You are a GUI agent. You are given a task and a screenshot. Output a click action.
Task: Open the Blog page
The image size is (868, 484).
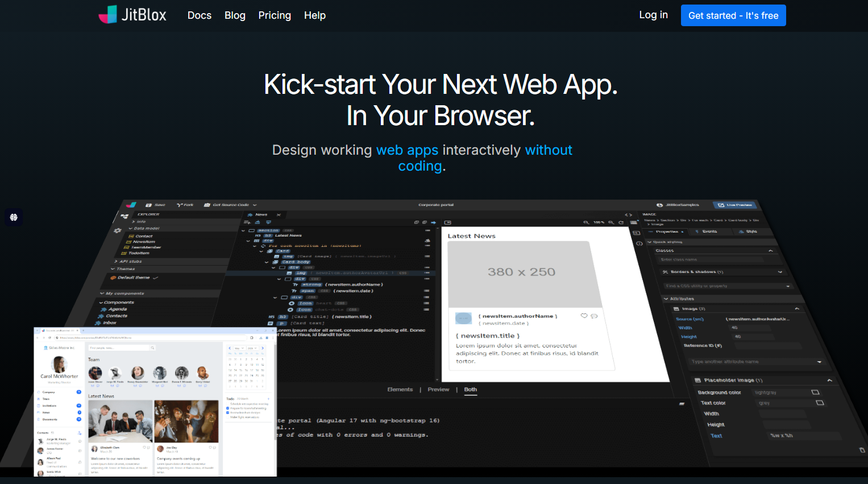point(235,15)
